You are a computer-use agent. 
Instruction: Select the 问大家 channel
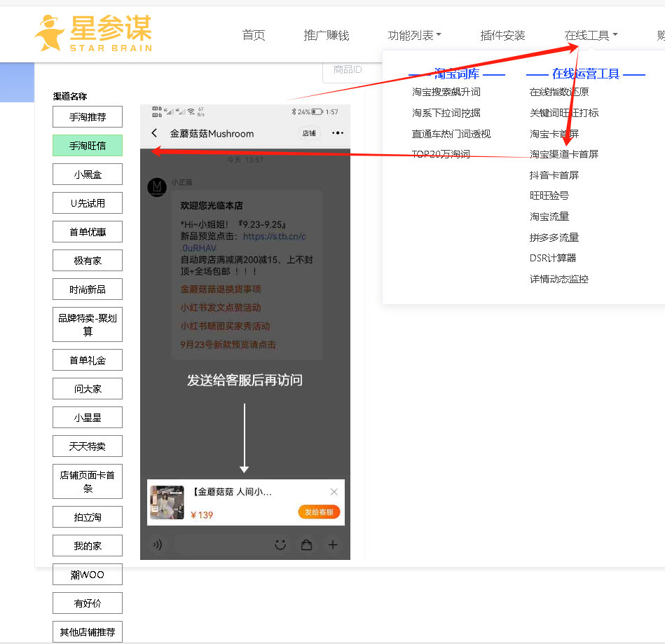click(88, 389)
